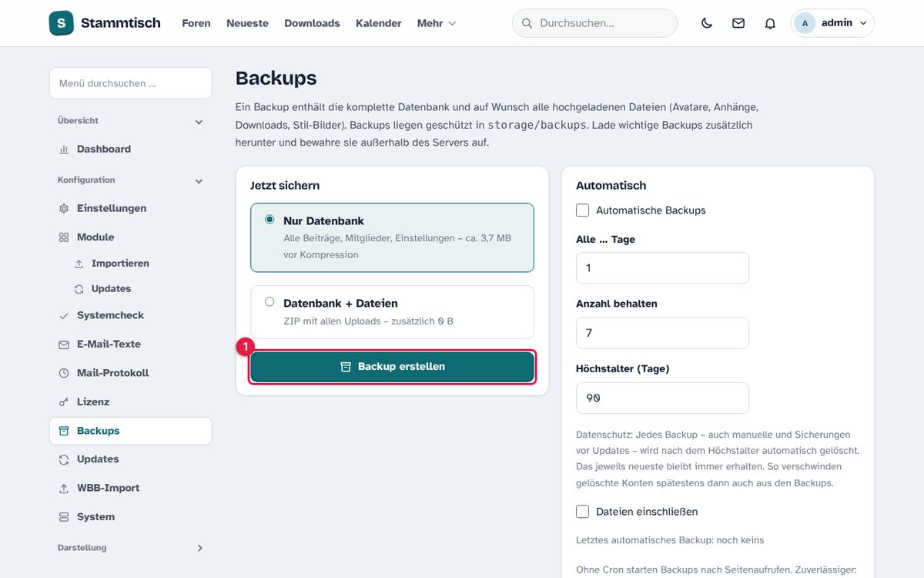This screenshot has height=578, width=924.
Task: Click the Einstellungen sidebar label
Action: coord(112,209)
